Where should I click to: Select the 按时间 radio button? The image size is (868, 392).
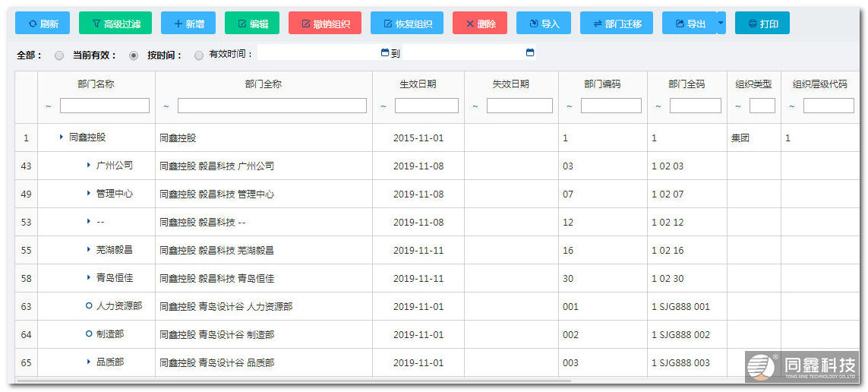pyautogui.click(x=199, y=55)
